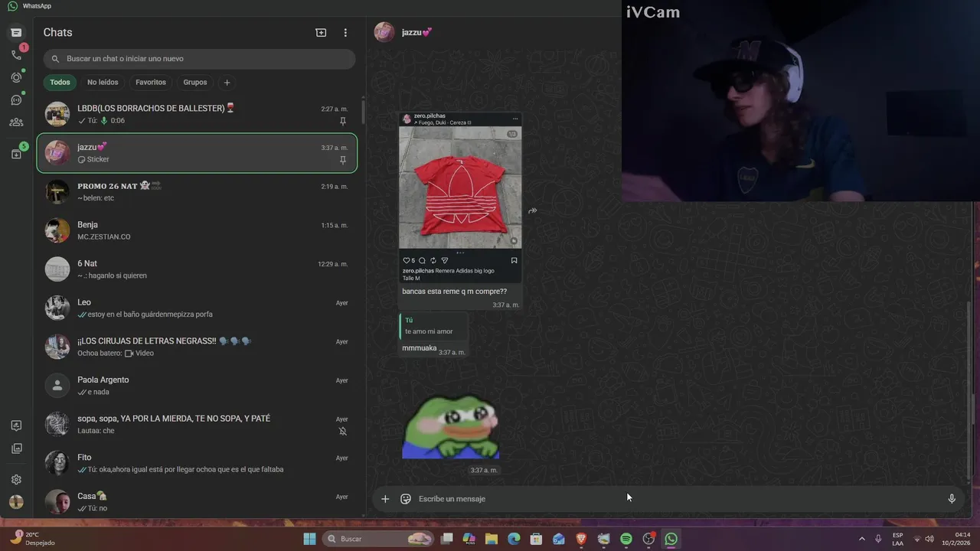The image size is (980, 551).
Task: Click jazzu's avatar in conversation header
Action: 384,32
